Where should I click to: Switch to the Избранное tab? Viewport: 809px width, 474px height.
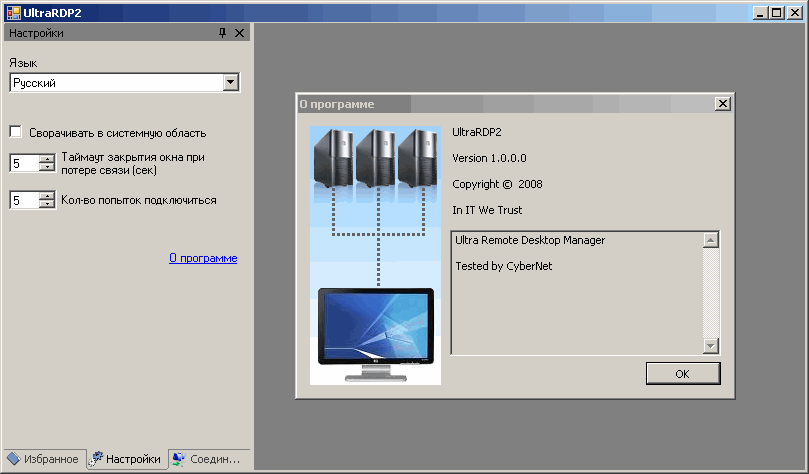coord(44,459)
